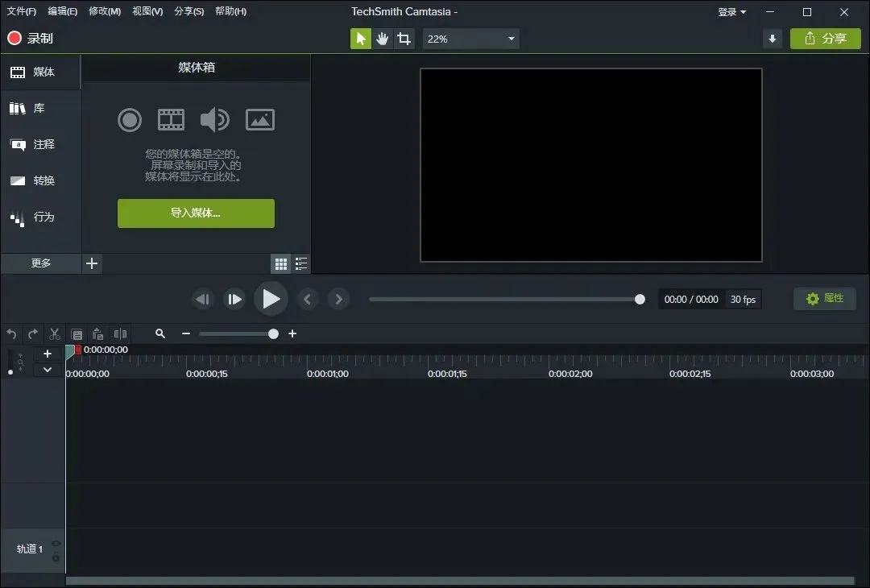870x588 pixels.
Task: Click the large Play button
Action: pyautogui.click(x=271, y=299)
